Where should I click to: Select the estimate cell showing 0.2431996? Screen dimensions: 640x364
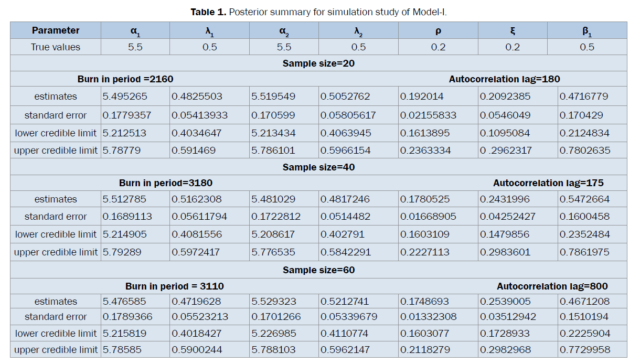(505, 199)
